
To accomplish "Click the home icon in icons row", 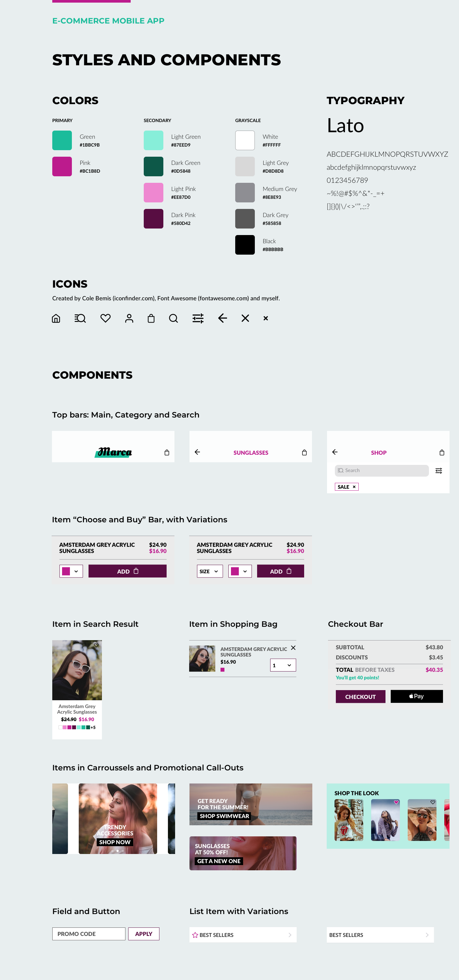I will pos(56,318).
